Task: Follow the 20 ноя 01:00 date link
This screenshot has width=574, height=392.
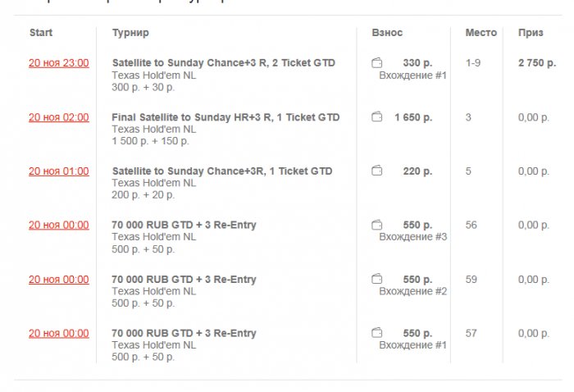Action: 59,171
